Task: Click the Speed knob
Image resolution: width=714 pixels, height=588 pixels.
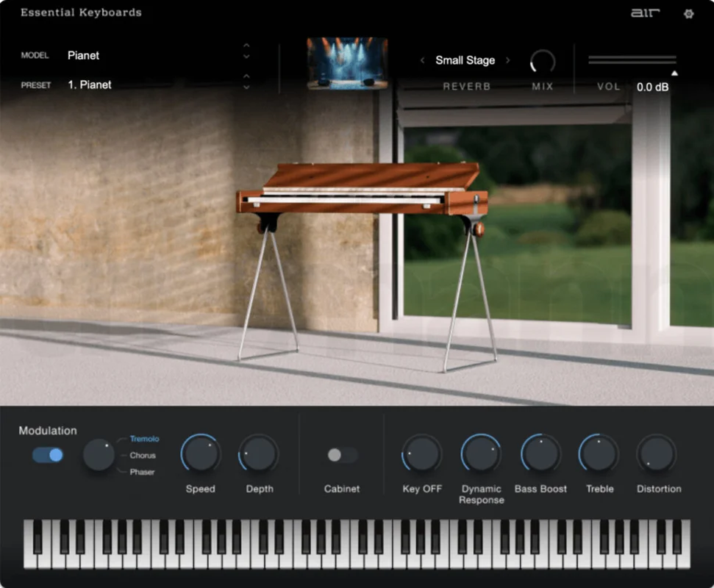Action: [x=200, y=453]
